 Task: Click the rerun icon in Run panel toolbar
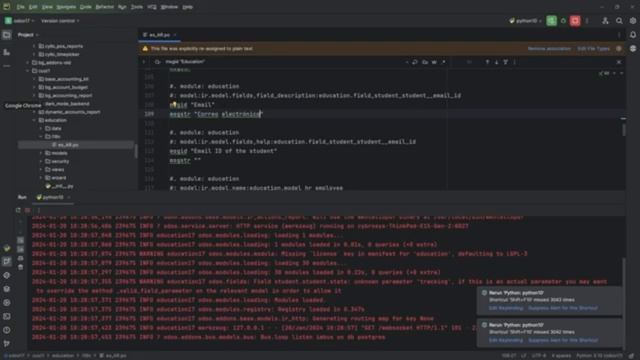tap(18, 210)
